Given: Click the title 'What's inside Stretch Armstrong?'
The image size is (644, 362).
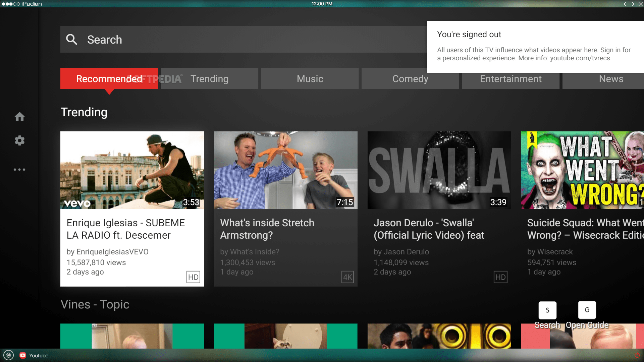Looking at the screenshot, I should coord(267,229).
